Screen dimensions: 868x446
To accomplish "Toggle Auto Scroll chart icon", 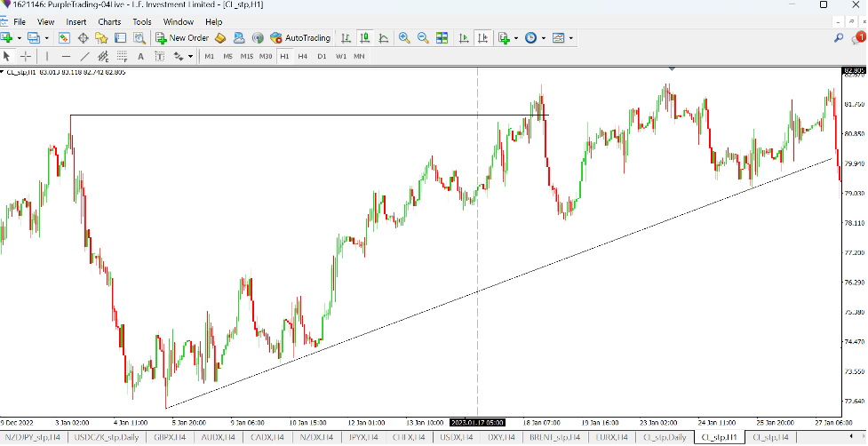I will tap(464, 37).
